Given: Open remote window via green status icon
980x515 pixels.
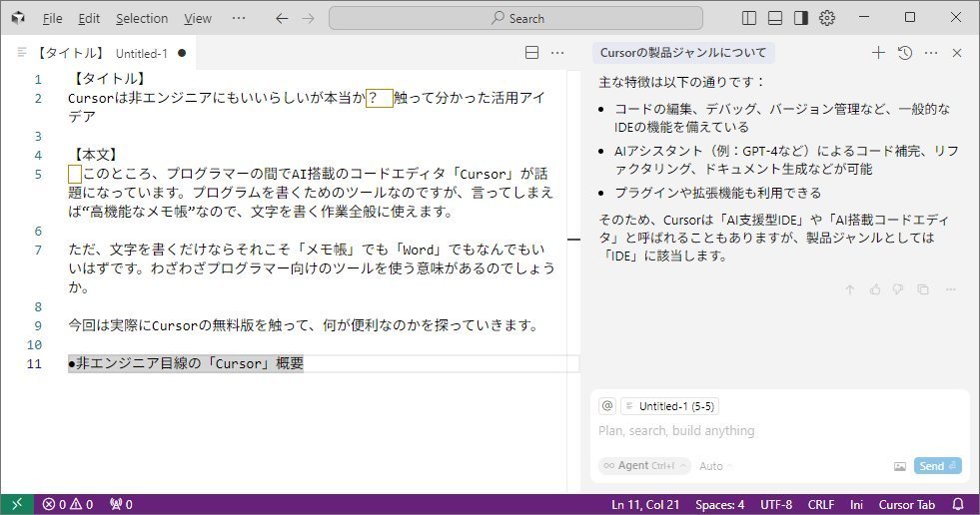Looking at the screenshot, I should pyautogui.click(x=18, y=504).
